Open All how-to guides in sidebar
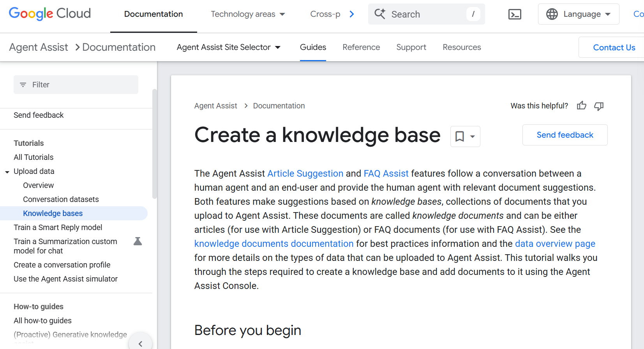The width and height of the screenshot is (644, 349). [42, 321]
